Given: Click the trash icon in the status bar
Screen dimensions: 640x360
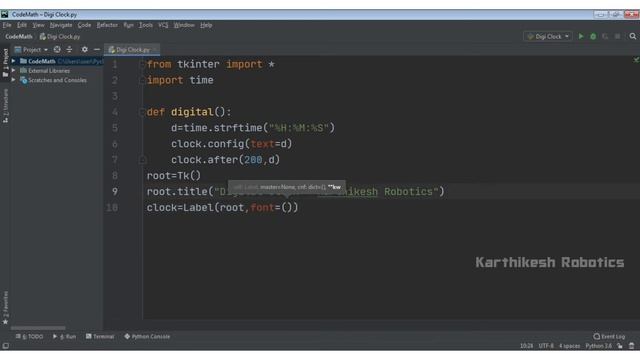Looking at the screenshot, I should tap(631, 346).
